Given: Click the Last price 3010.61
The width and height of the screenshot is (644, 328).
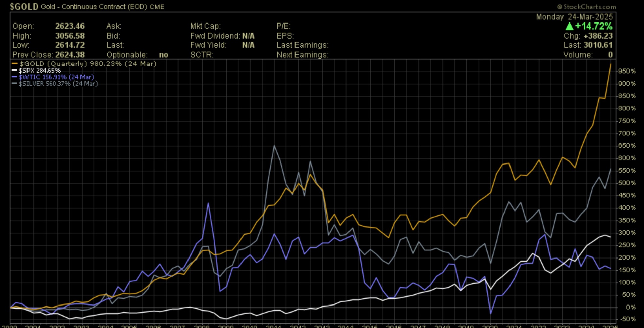Looking at the screenshot, I should point(598,45).
